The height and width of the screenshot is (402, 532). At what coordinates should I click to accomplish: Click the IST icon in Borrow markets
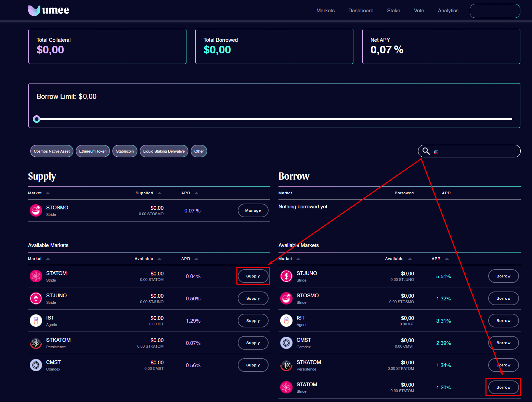286,321
